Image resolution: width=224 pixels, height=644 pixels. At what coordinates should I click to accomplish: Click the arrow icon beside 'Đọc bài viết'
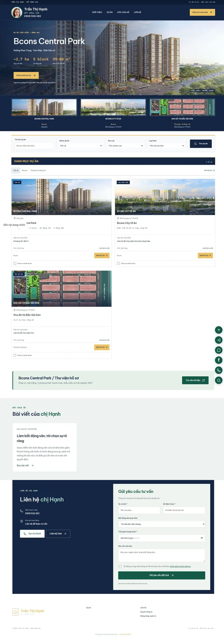tap(32, 466)
